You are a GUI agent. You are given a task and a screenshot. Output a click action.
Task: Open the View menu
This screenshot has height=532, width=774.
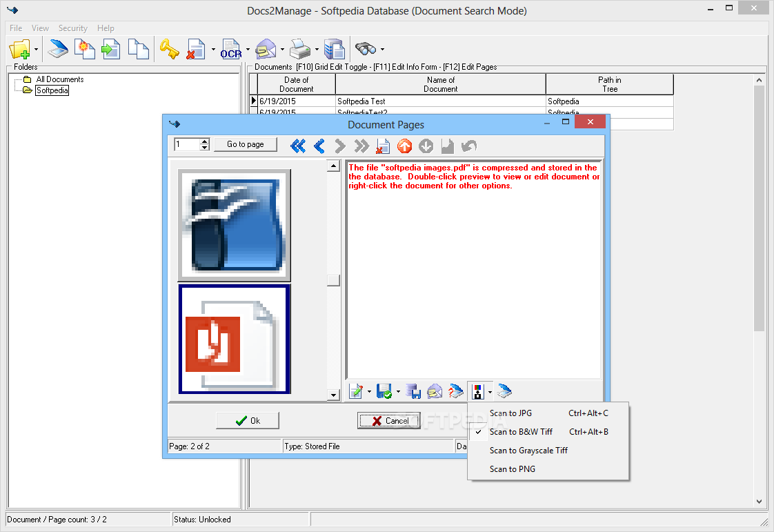[40, 28]
